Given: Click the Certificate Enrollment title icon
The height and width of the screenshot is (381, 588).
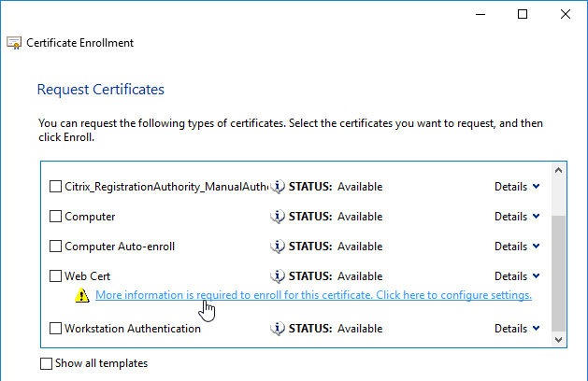Looking at the screenshot, I should 14,43.
